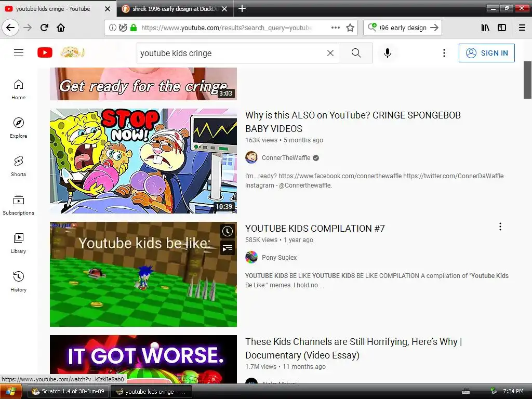Click the browser forward arrow

point(28,28)
